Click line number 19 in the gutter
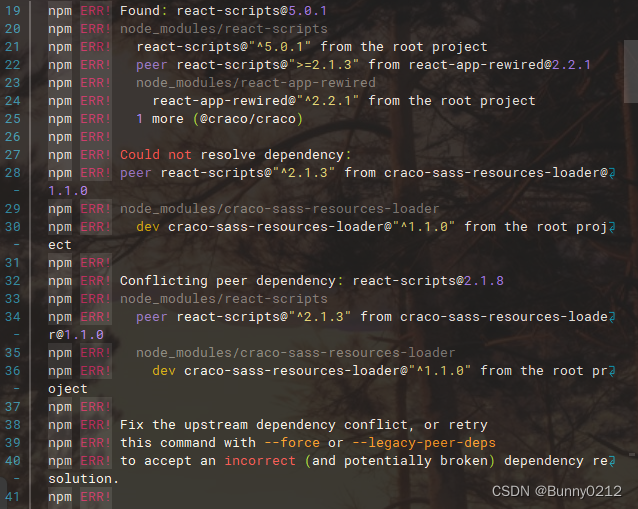Screen dimensions: 638x509 pyautogui.click(x=13, y=11)
